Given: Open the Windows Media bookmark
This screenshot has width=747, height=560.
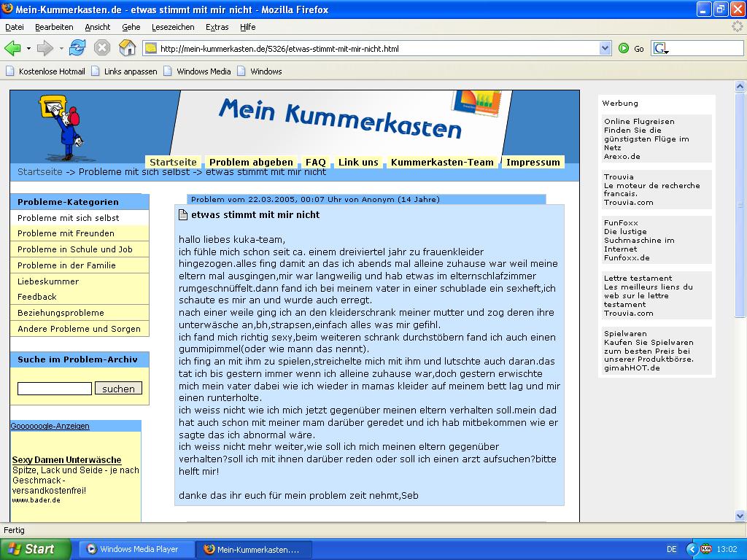Looking at the screenshot, I should coord(198,71).
